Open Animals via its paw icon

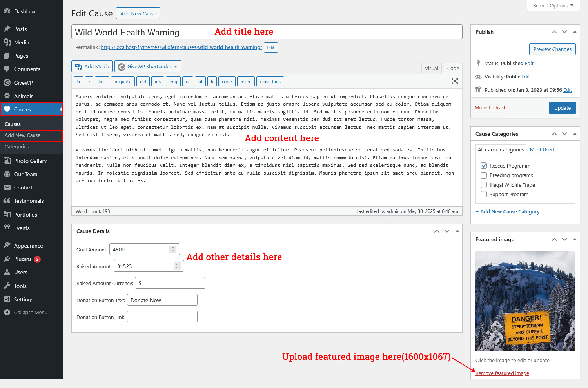(7, 96)
